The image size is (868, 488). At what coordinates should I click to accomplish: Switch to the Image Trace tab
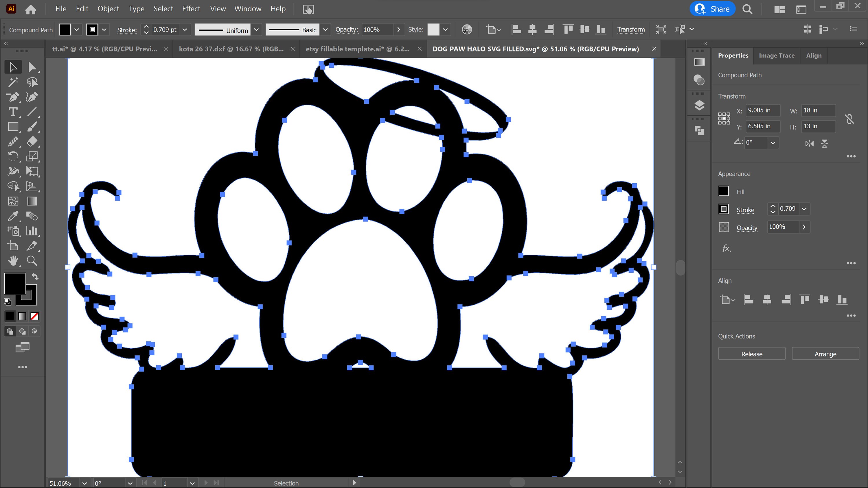[776, 55]
